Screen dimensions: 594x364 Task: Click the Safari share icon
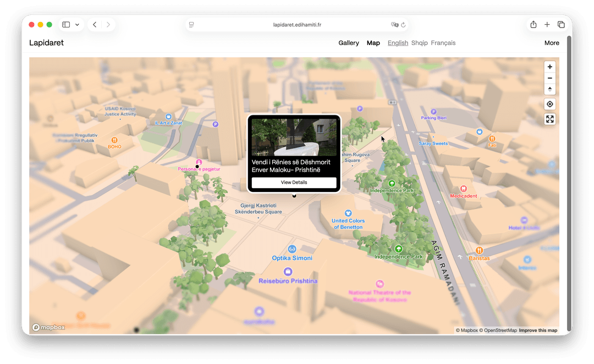(x=533, y=24)
